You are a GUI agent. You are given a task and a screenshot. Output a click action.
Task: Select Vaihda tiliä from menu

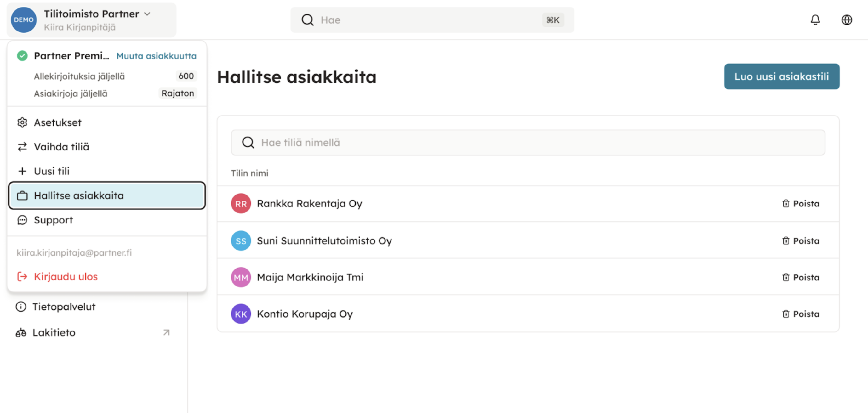point(61,147)
